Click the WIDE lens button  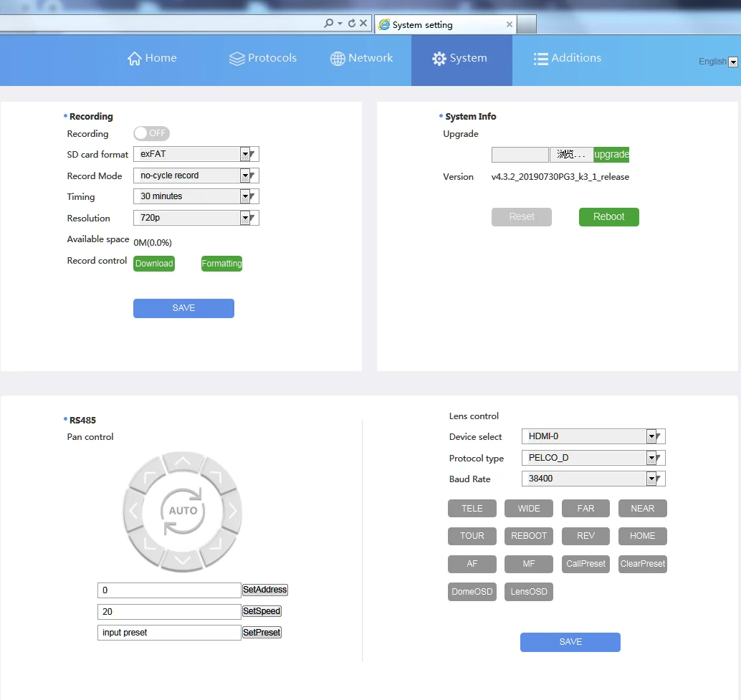click(x=529, y=509)
